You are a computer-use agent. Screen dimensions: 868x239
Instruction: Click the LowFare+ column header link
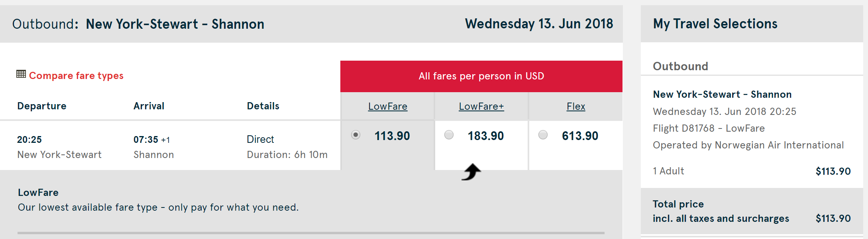pos(481,107)
